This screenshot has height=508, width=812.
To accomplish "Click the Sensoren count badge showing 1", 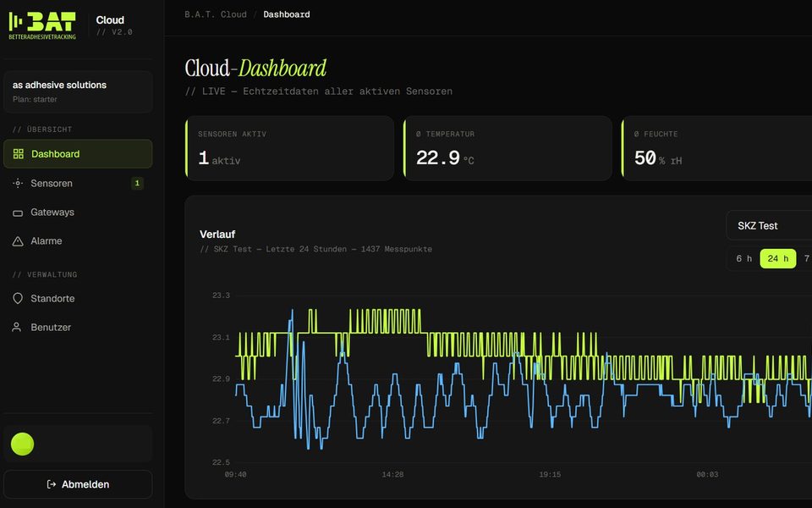I will click(137, 183).
